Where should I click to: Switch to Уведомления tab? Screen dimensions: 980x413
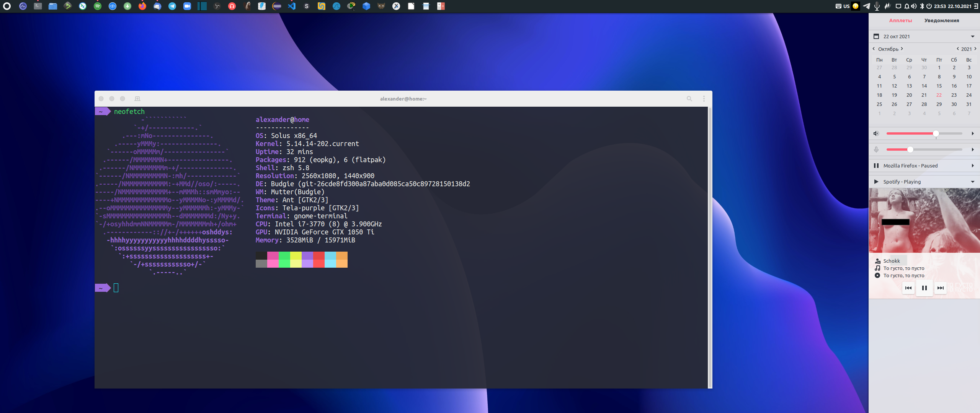click(941, 21)
